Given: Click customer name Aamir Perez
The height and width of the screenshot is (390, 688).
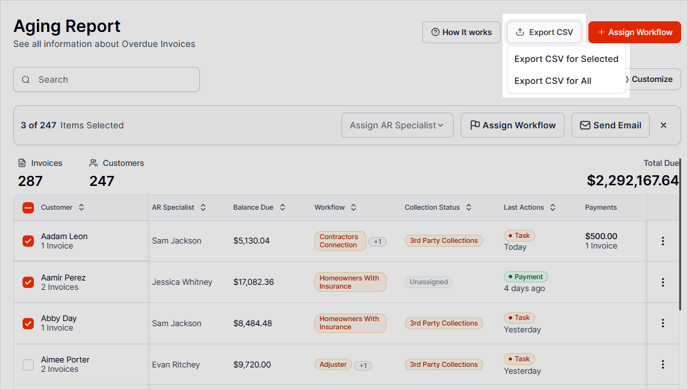Looking at the screenshot, I should (x=63, y=278).
